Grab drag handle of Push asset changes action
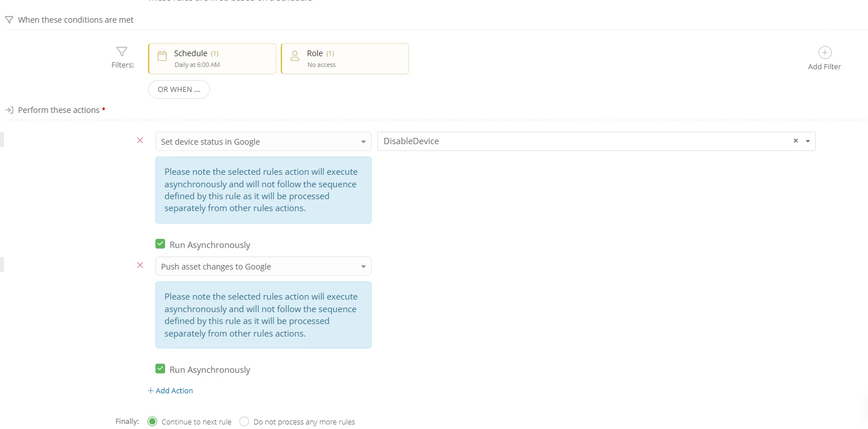 [x=2, y=264]
